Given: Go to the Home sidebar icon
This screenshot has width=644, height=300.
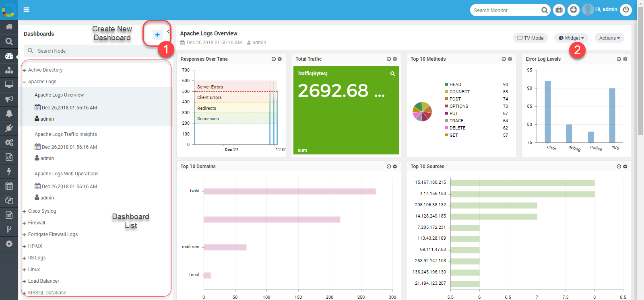Looking at the screenshot, I should point(9,27).
